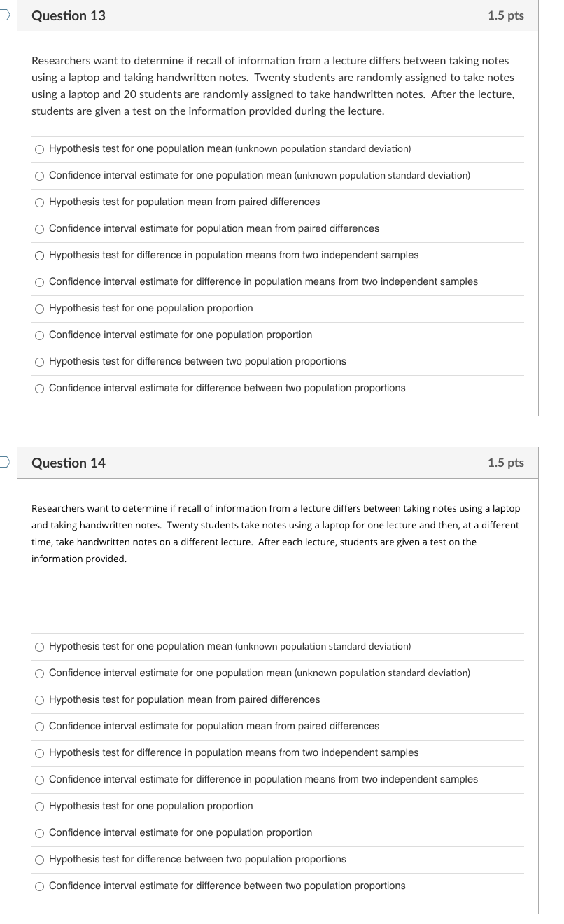Viewport: 564px width, 924px height.
Task: Select "Hypothesis test for one population mean" in Question 14
Action: coord(40,646)
